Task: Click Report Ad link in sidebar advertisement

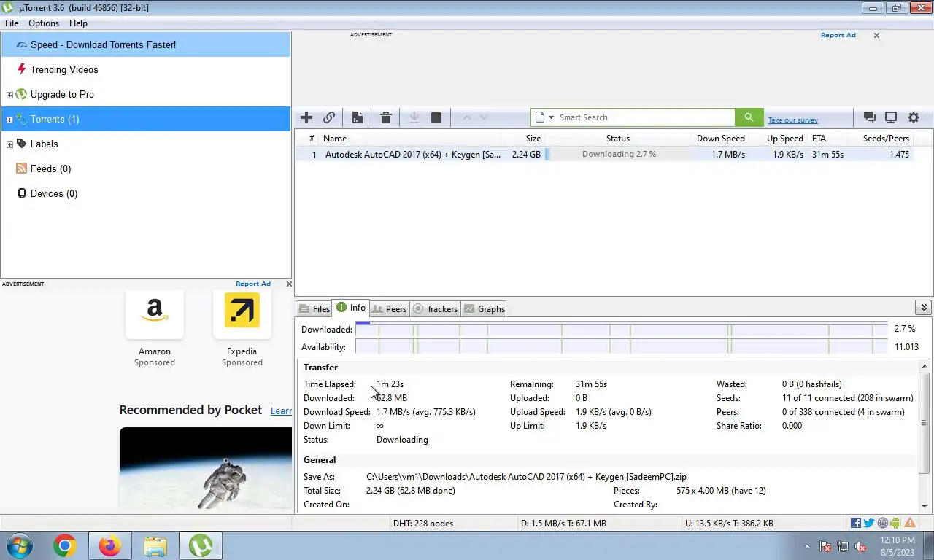Action: coord(252,284)
